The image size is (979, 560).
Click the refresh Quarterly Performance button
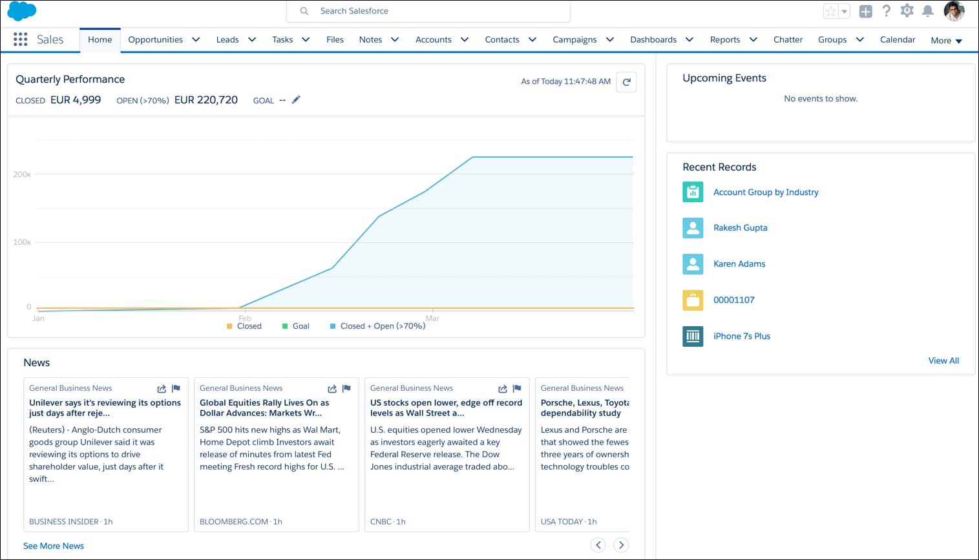626,82
